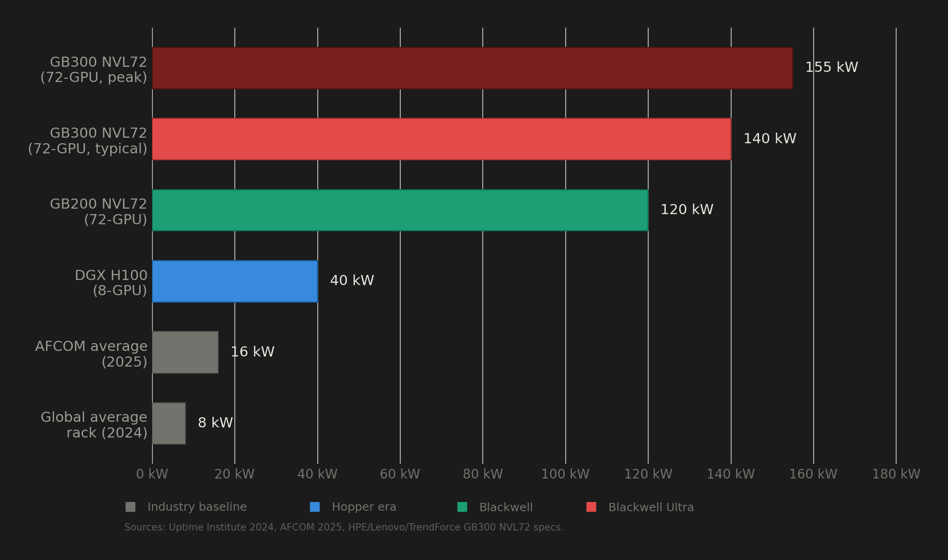This screenshot has height=560, width=948.
Task: Click the AFCOM average (2025) category label
Action: (x=91, y=354)
